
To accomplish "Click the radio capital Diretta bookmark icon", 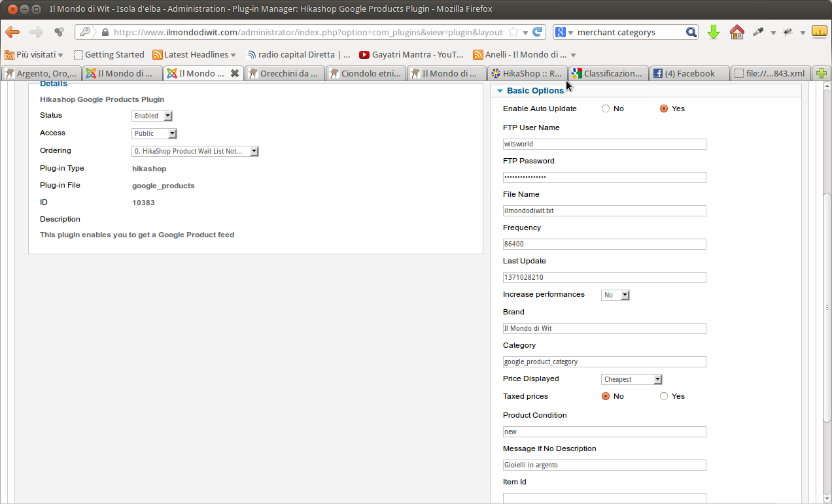I will click(x=251, y=55).
